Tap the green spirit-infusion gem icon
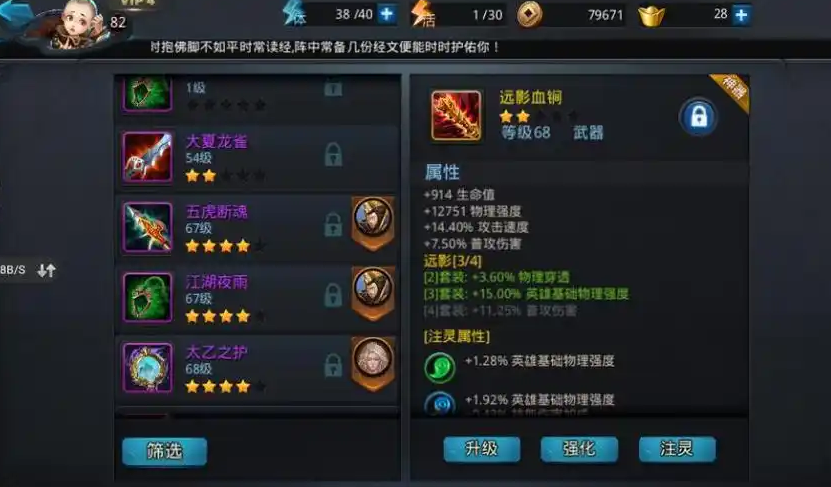 click(439, 367)
